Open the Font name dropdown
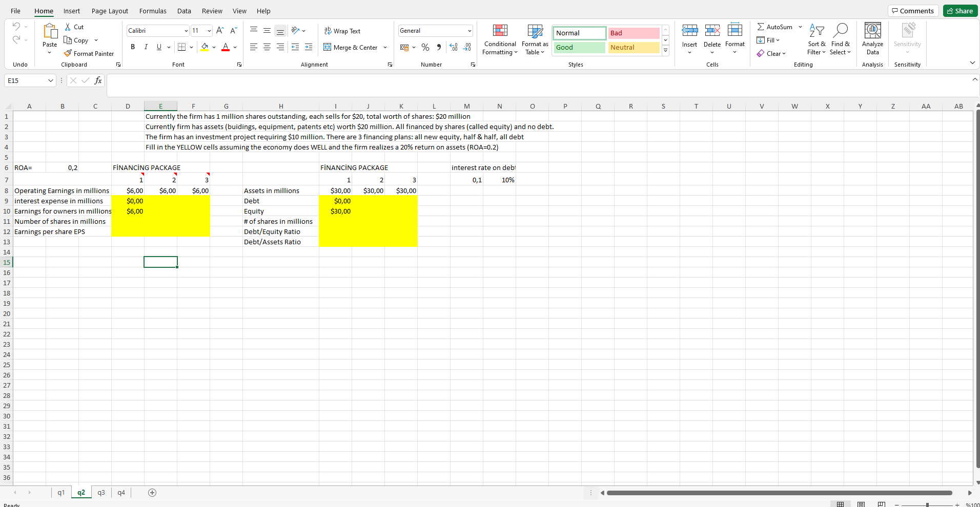Image resolution: width=980 pixels, height=507 pixels. pos(186,31)
